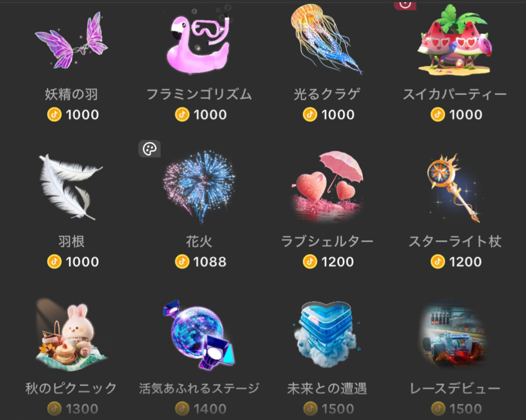Click the coin icon beside 1000 under 羽根
Viewport: 526px width, 420px height.
coord(54,261)
